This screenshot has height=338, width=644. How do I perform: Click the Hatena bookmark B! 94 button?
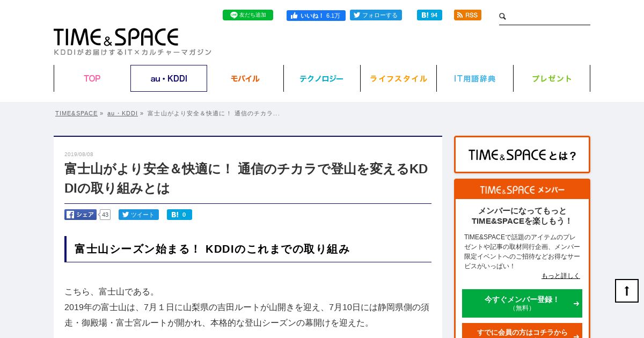tap(429, 15)
